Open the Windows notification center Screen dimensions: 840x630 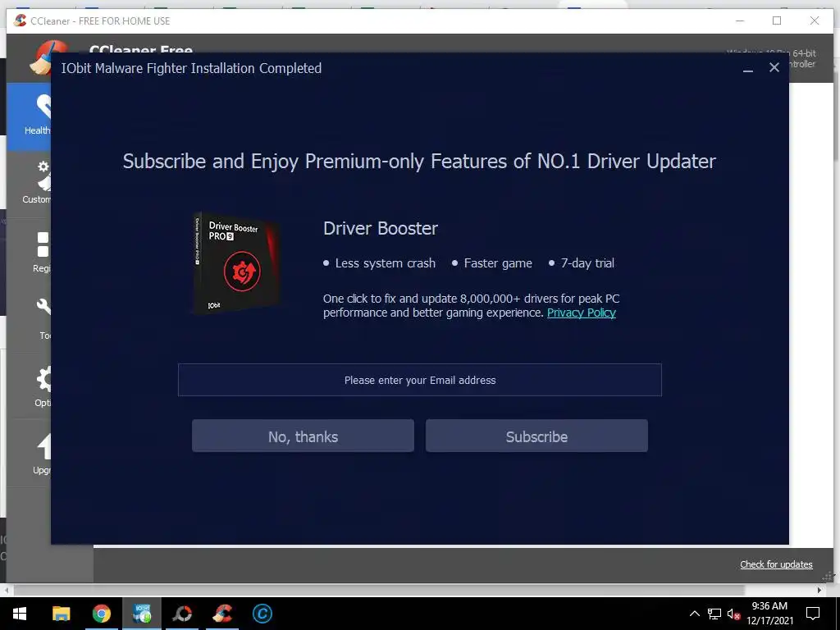point(813,614)
